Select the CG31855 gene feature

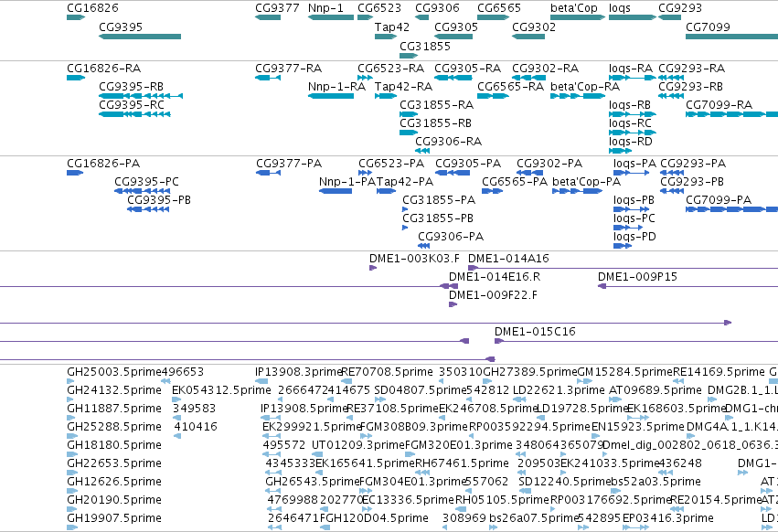click(409, 56)
